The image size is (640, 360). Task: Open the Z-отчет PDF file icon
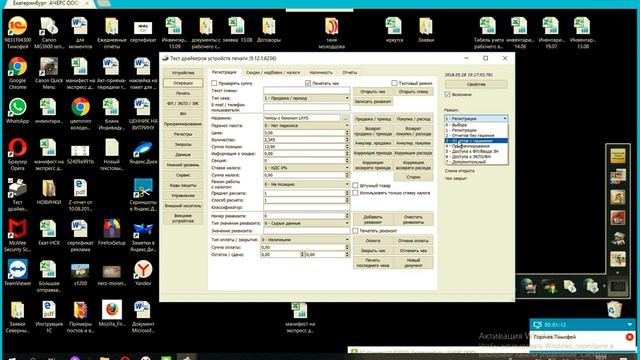80,195
